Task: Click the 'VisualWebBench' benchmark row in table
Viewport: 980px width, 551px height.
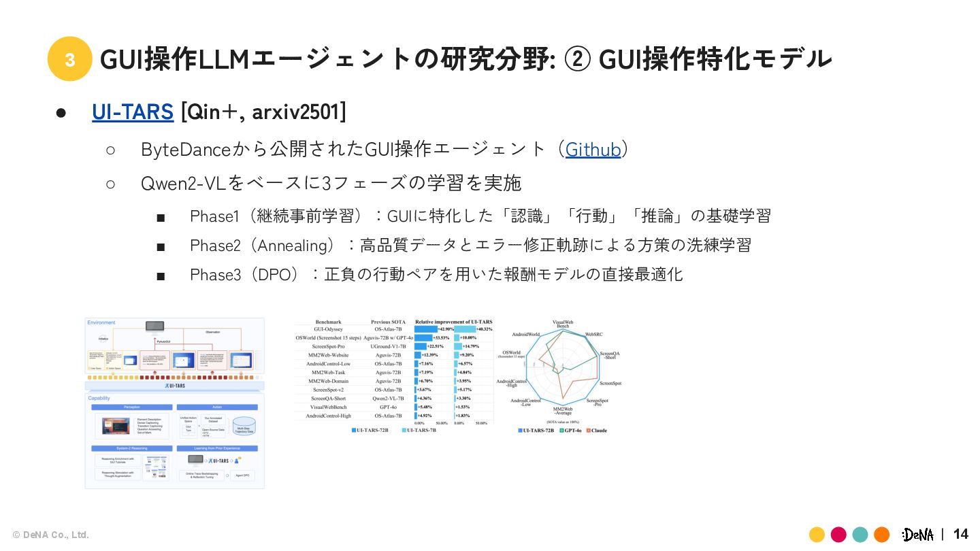Action: coord(395,407)
